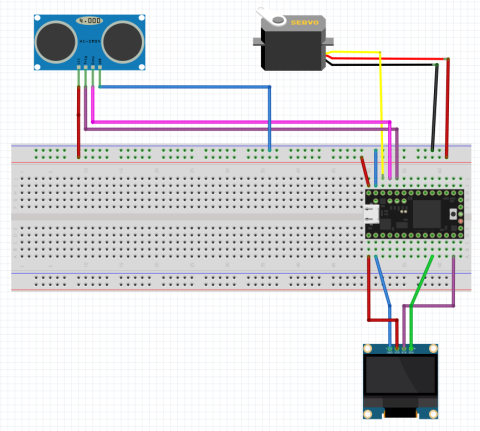Click the white servo horn arm

click(x=271, y=17)
